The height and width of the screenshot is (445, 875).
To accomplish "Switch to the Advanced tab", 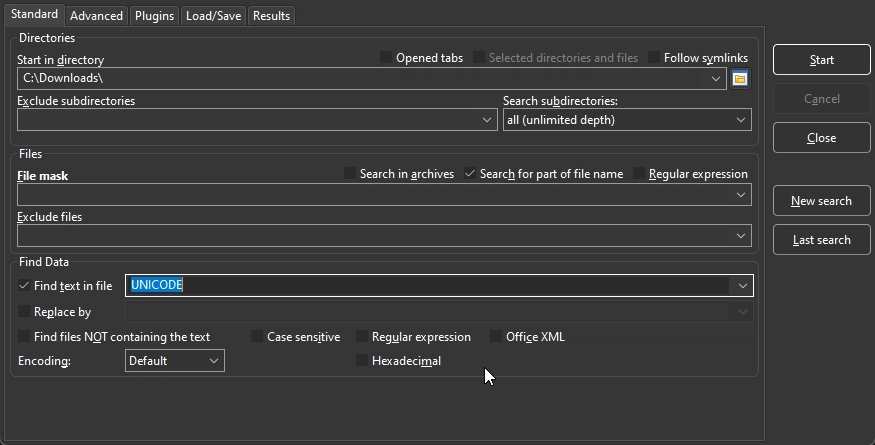I will [96, 16].
